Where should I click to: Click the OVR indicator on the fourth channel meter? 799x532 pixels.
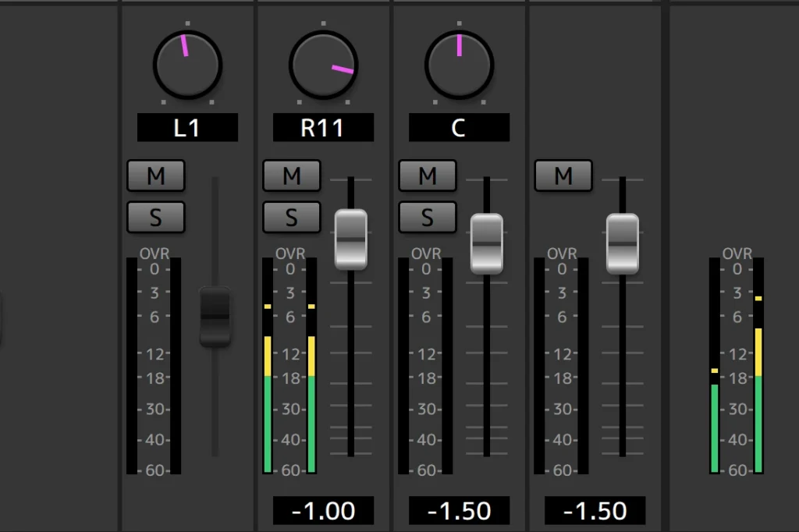pos(562,254)
